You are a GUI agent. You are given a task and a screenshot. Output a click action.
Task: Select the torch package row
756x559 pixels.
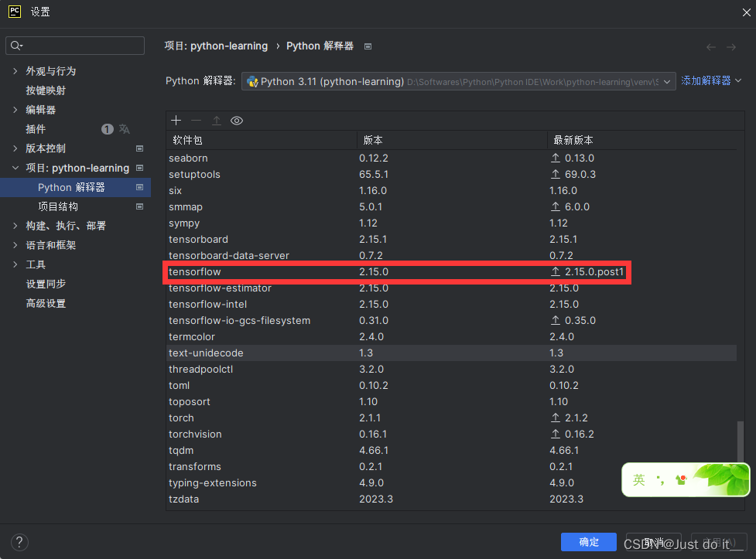click(452, 418)
